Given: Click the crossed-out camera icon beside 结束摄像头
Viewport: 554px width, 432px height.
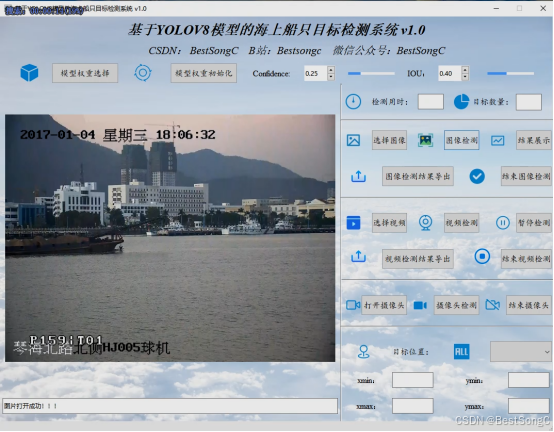Looking at the screenshot, I should coord(493,304).
